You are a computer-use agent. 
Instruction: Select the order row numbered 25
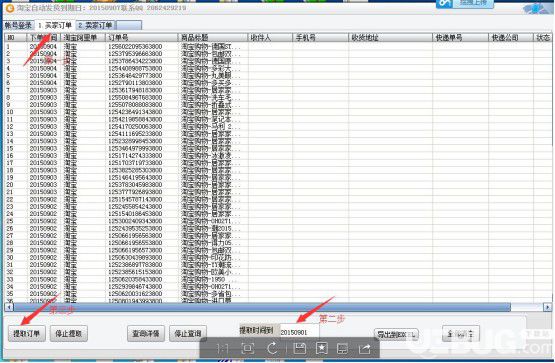click(x=278, y=221)
